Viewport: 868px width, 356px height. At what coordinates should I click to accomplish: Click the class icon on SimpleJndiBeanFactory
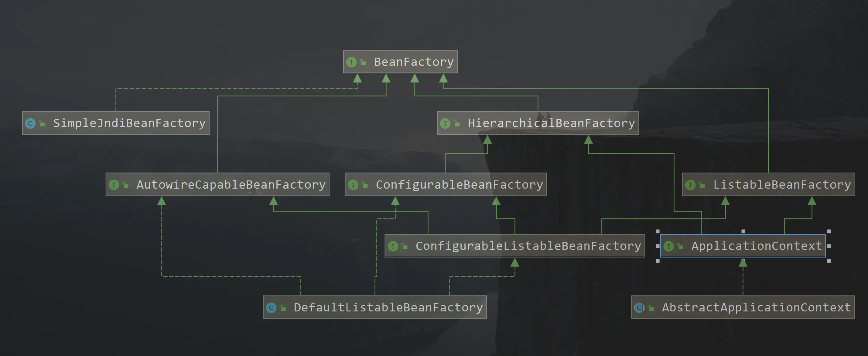[30, 123]
